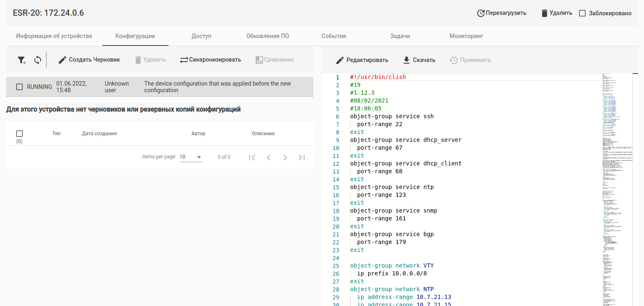644x306 pixels.
Task: Check the select-all checkbox in table header
Action: 19,134
